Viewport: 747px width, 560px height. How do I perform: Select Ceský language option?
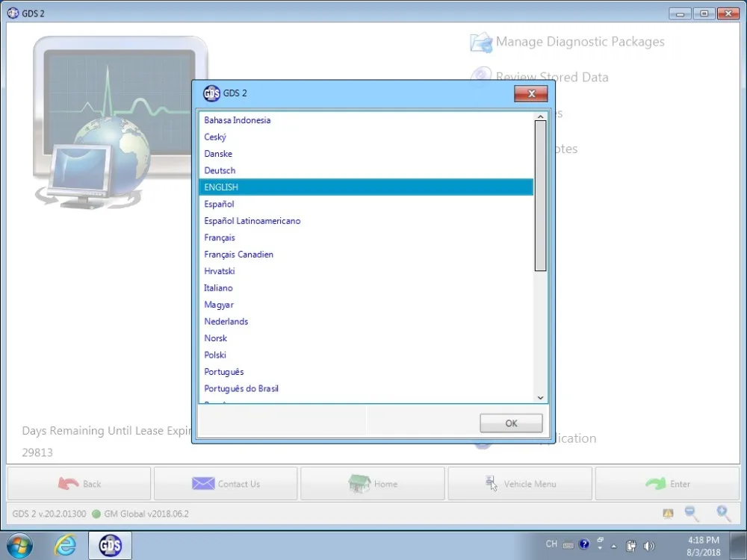click(x=366, y=137)
